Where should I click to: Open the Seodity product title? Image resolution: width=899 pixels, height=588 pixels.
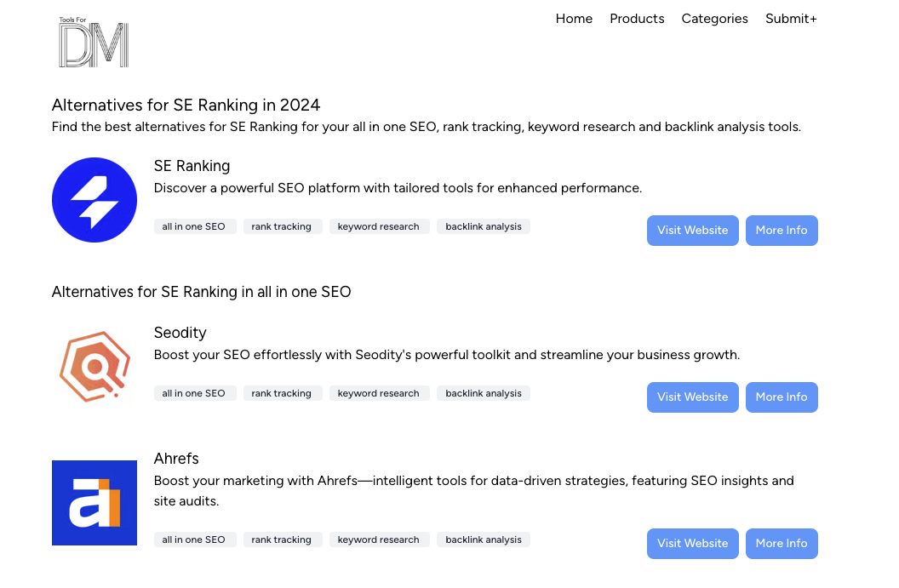180,333
